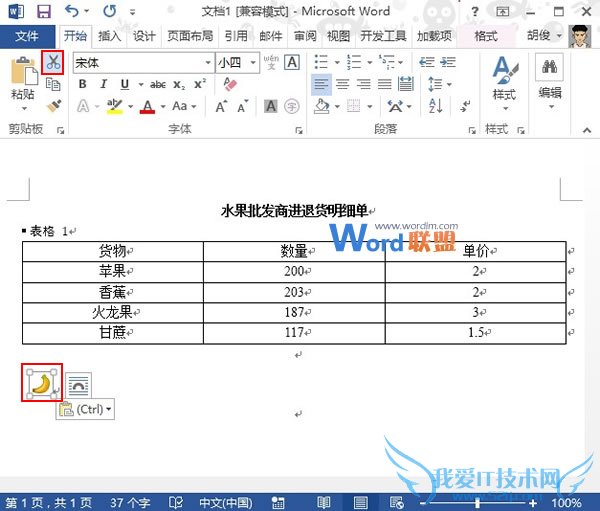Select print layout view in status bar
This screenshot has width=600, height=511.
click(360, 502)
